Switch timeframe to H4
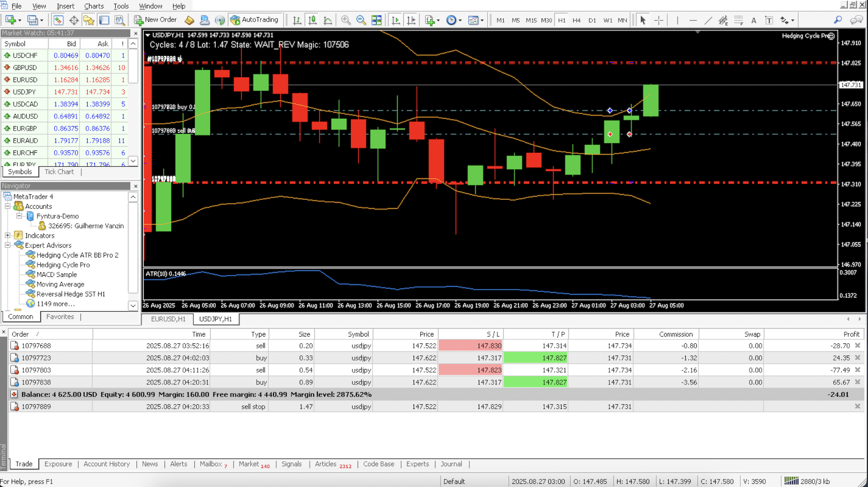 [x=576, y=20]
